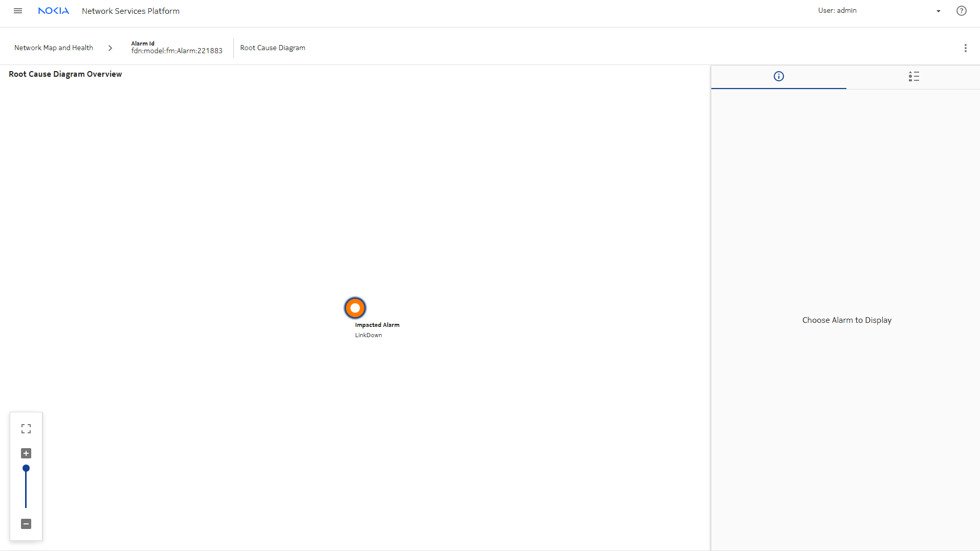Click the Choose Alarm to Display message
Screen dimensions: 980x551
click(x=846, y=320)
